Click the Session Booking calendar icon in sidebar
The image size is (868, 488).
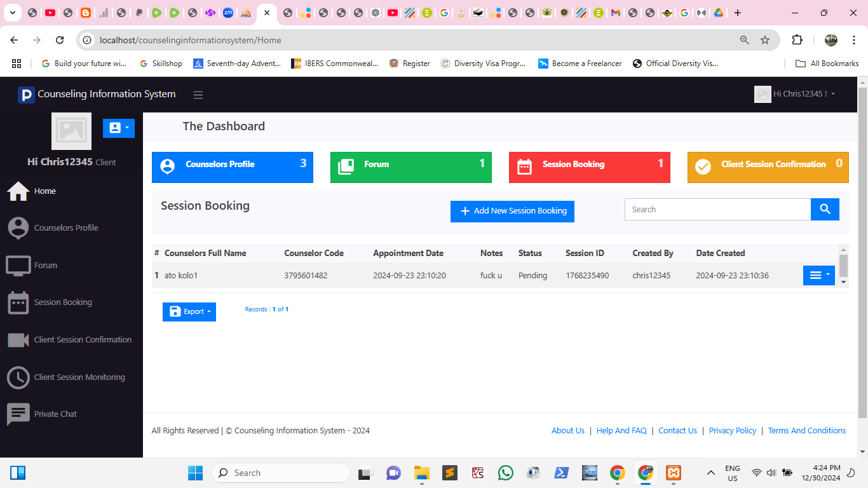(x=18, y=302)
